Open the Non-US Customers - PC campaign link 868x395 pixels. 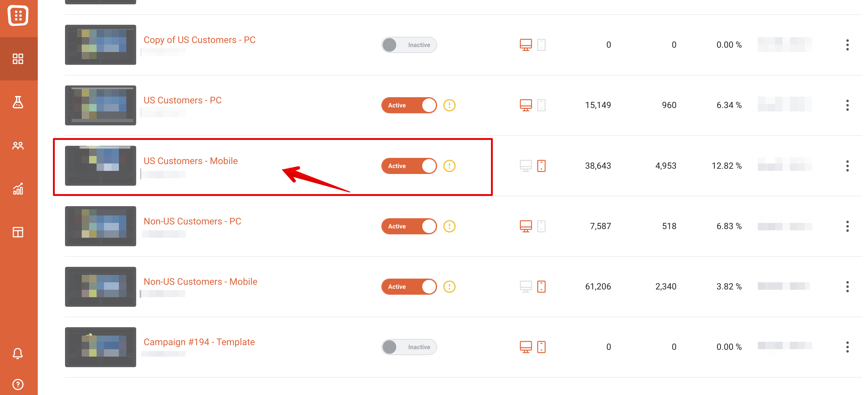click(192, 221)
